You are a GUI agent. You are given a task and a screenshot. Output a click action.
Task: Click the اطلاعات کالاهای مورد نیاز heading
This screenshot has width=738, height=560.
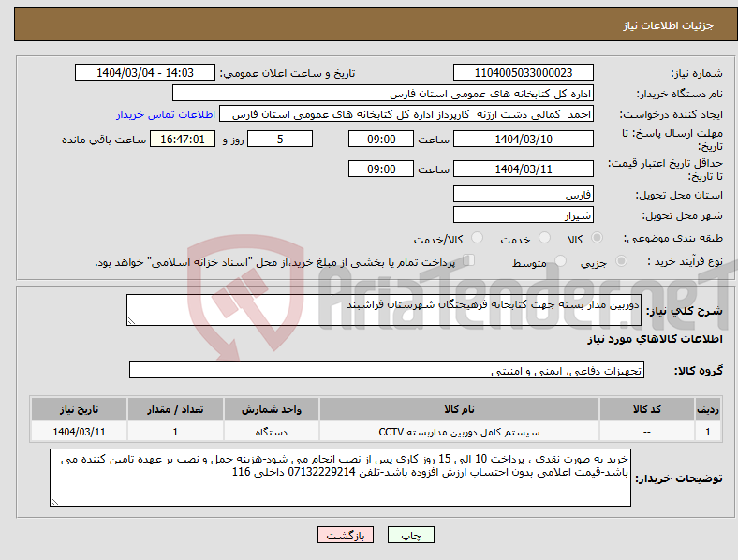[655, 339]
